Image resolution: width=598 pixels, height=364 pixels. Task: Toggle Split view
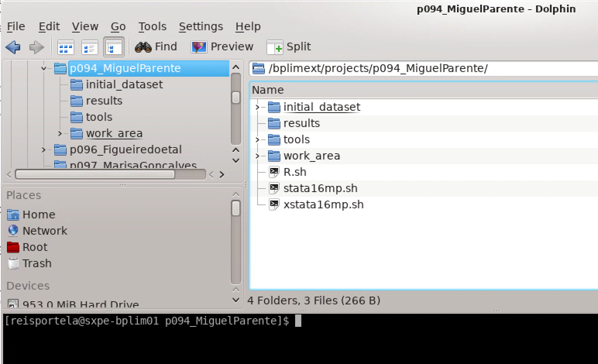coord(289,47)
